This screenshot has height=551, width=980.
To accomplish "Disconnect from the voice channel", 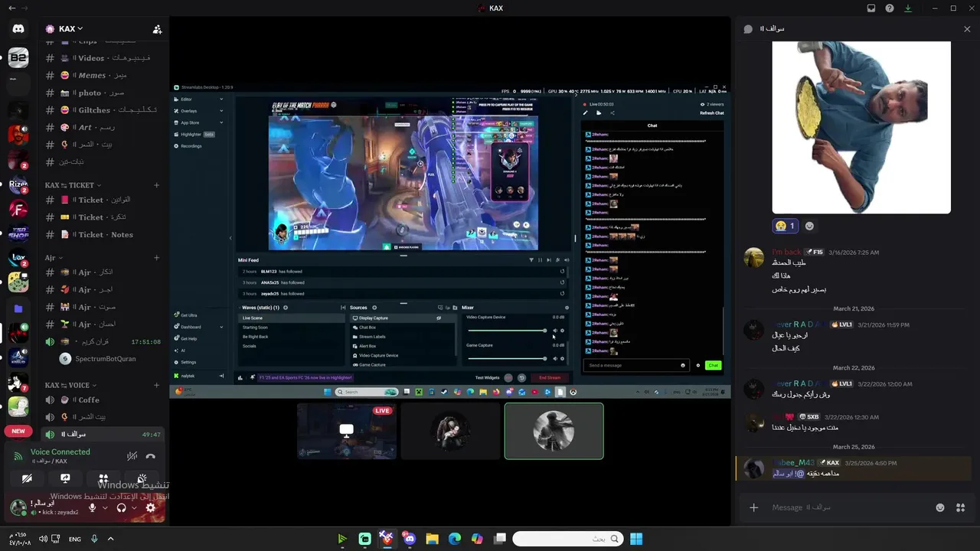I will (150, 456).
